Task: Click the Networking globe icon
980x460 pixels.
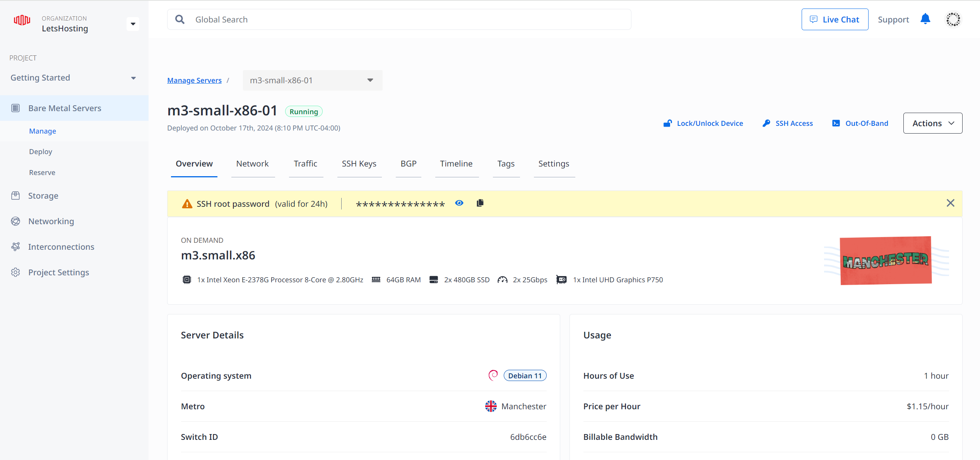Action: click(15, 221)
